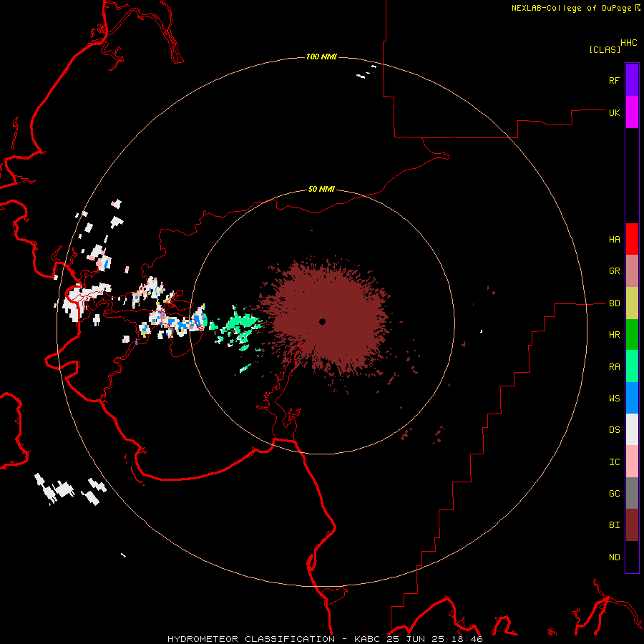Pick the RA bright green legend swatch
644x644 pixels.
click(632, 366)
